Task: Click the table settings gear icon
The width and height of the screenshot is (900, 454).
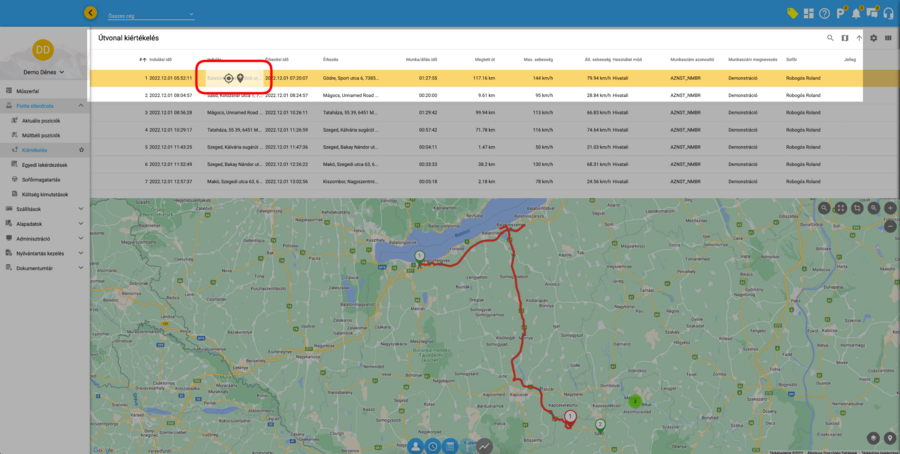Action: click(x=873, y=38)
